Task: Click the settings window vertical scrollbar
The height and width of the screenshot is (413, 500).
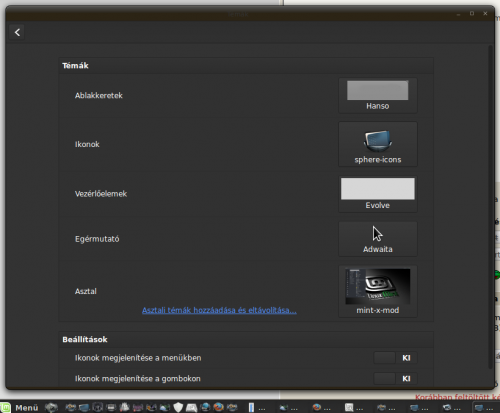Action: [x=490, y=207]
